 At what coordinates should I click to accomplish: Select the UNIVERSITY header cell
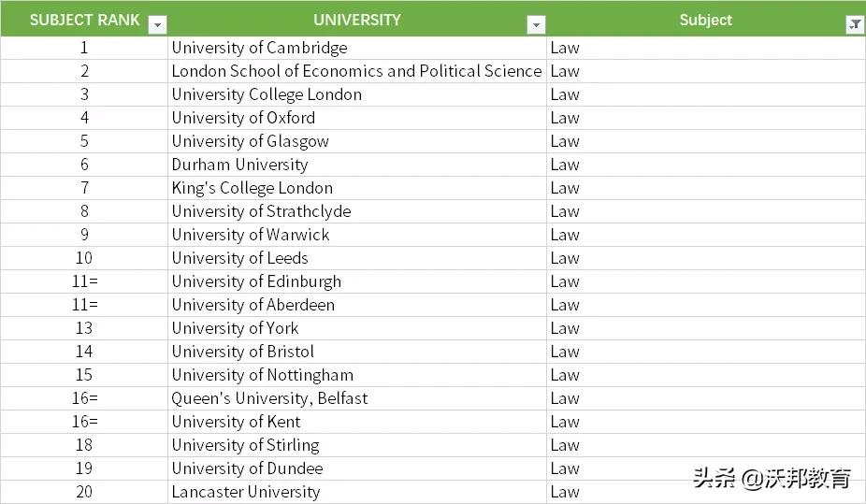click(x=356, y=20)
